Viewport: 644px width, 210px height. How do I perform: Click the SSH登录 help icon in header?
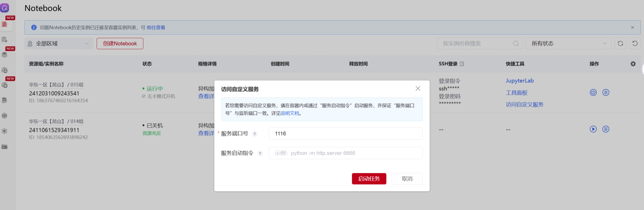point(462,64)
